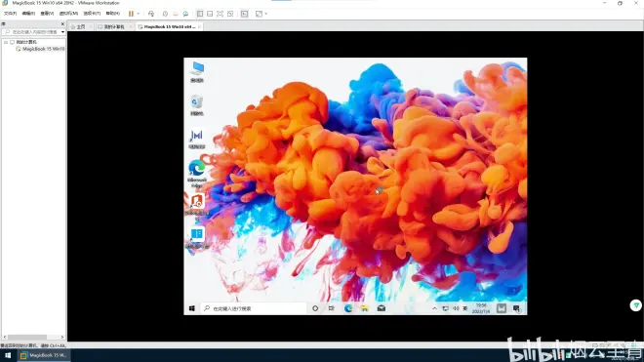
Task: Toggle unity mode icon in toolbar
Action: click(230, 14)
